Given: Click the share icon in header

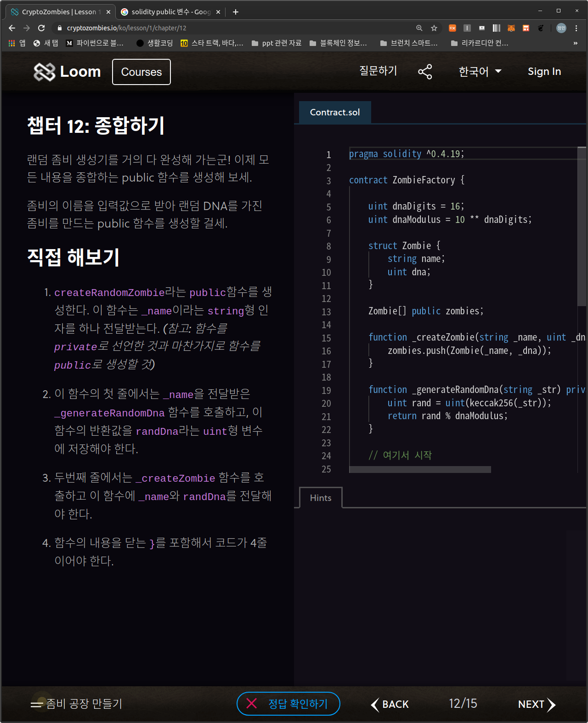Looking at the screenshot, I should pyautogui.click(x=425, y=72).
